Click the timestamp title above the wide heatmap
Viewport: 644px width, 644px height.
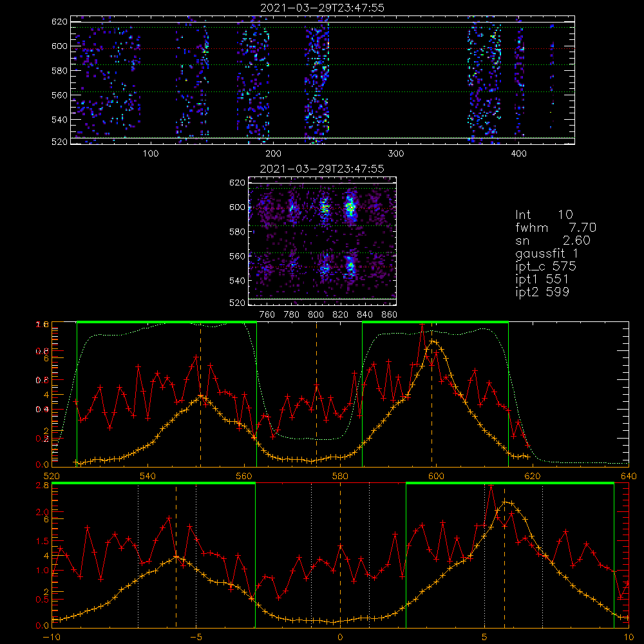(323, 8)
